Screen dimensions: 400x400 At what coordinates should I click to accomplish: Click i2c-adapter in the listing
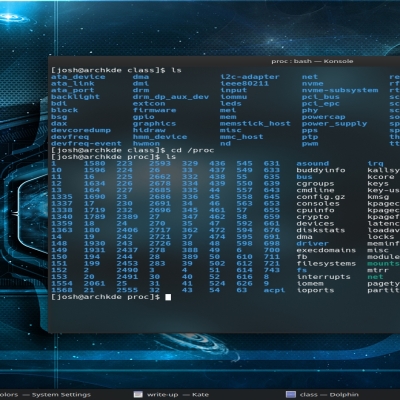click(250, 77)
